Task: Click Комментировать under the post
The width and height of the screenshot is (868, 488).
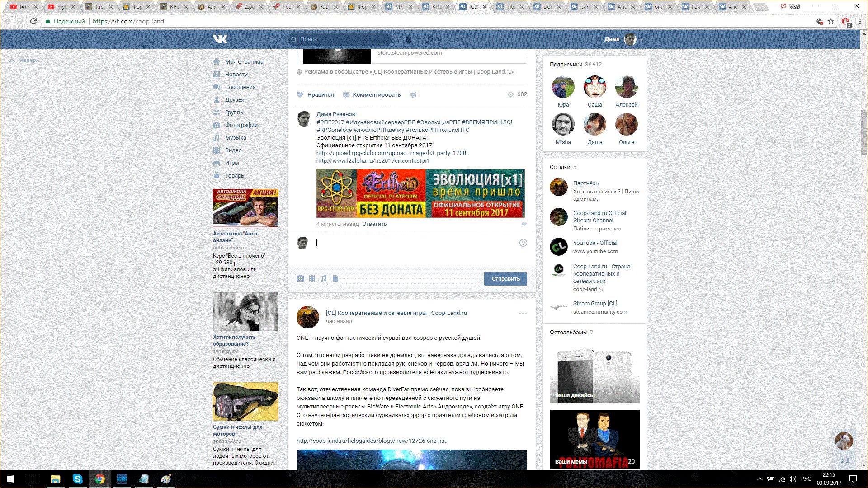Action: point(372,95)
